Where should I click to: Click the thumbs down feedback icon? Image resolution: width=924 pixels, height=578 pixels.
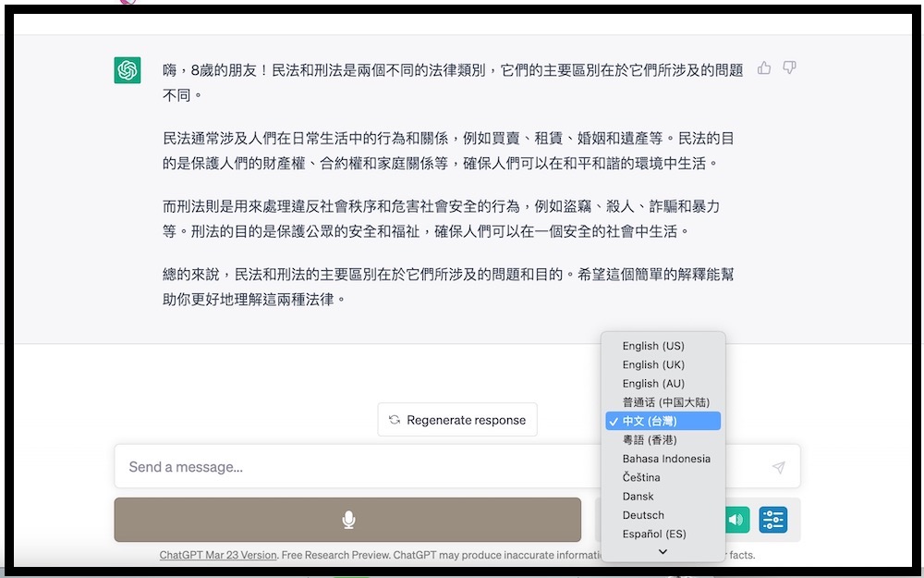click(x=789, y=68)
